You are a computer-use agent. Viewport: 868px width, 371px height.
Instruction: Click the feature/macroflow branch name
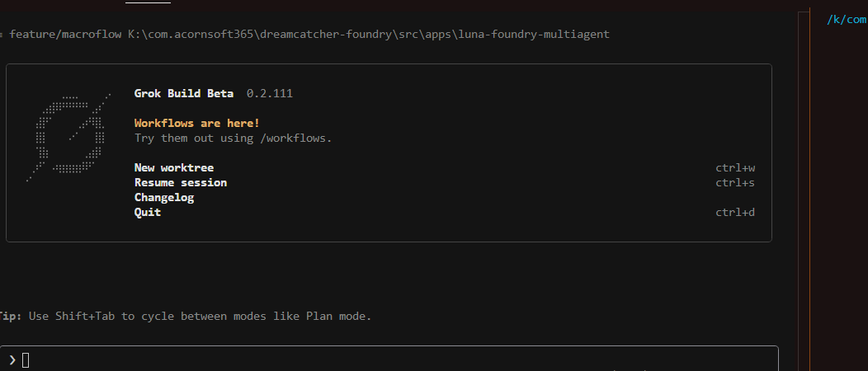[65, 35]
